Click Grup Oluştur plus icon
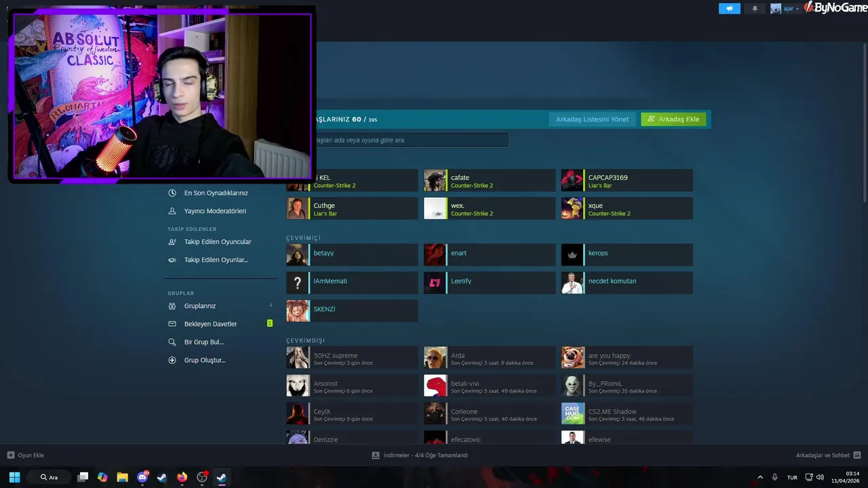This screenshot has width=868, height=488. tap(172, 361)
